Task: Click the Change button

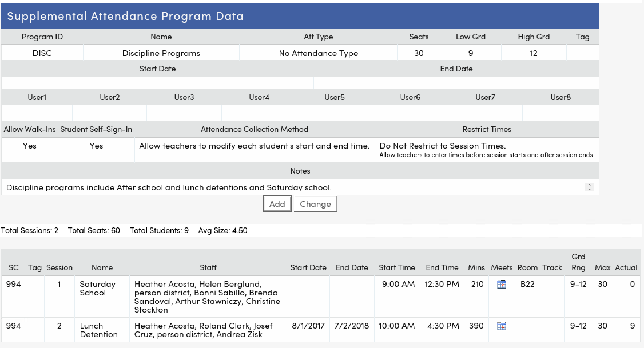Action: pos(316,204)
